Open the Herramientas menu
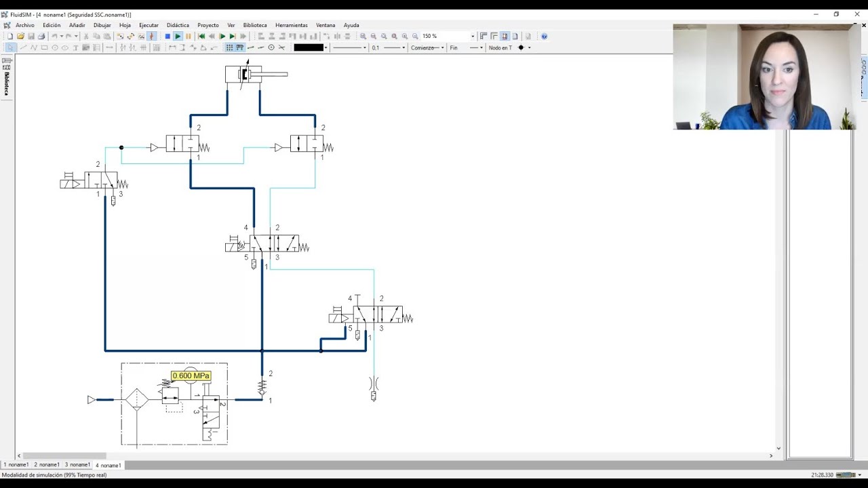Image resolution: width=868 pixels, height=488 pixels. pyautogui.click(x=292, y=25)
